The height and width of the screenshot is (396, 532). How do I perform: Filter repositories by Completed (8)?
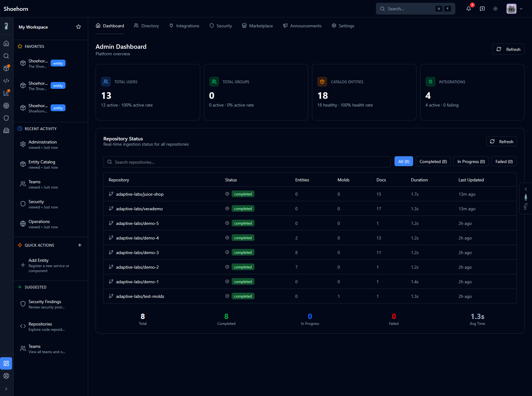(433, 162)
